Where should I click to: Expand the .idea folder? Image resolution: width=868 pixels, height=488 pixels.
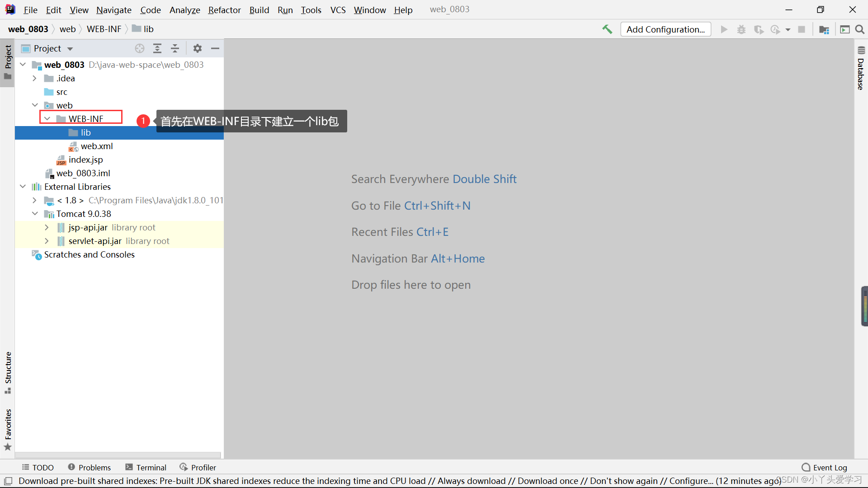click(x=35, y=78)
